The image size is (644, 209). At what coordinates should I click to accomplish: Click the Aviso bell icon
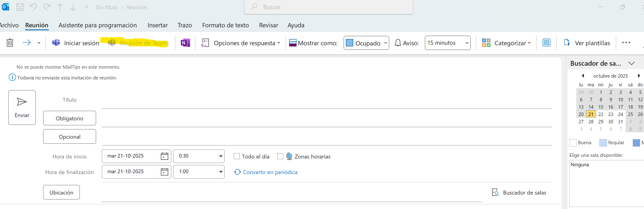[x=398, y=43]
